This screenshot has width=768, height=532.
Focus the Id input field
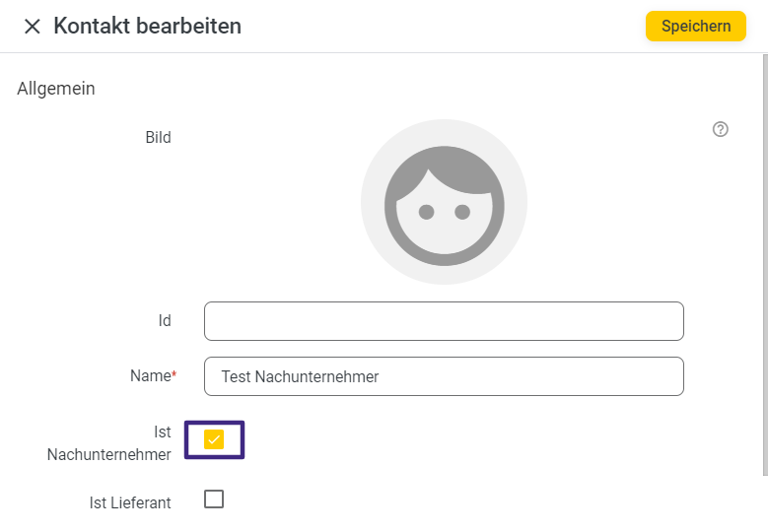point(444,321)
